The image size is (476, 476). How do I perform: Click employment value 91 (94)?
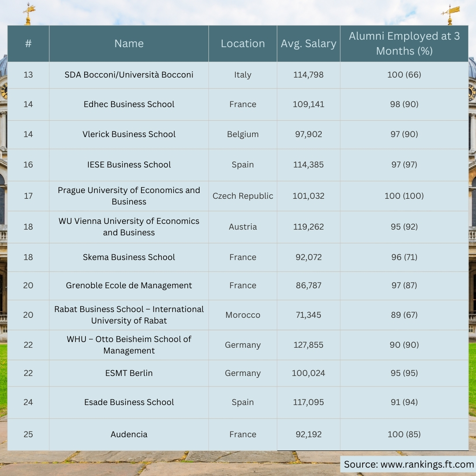point(404,402)
